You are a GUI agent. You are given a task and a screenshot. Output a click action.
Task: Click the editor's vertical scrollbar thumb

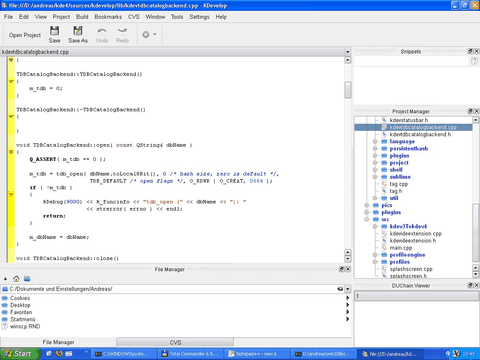(x=348, y=90)
